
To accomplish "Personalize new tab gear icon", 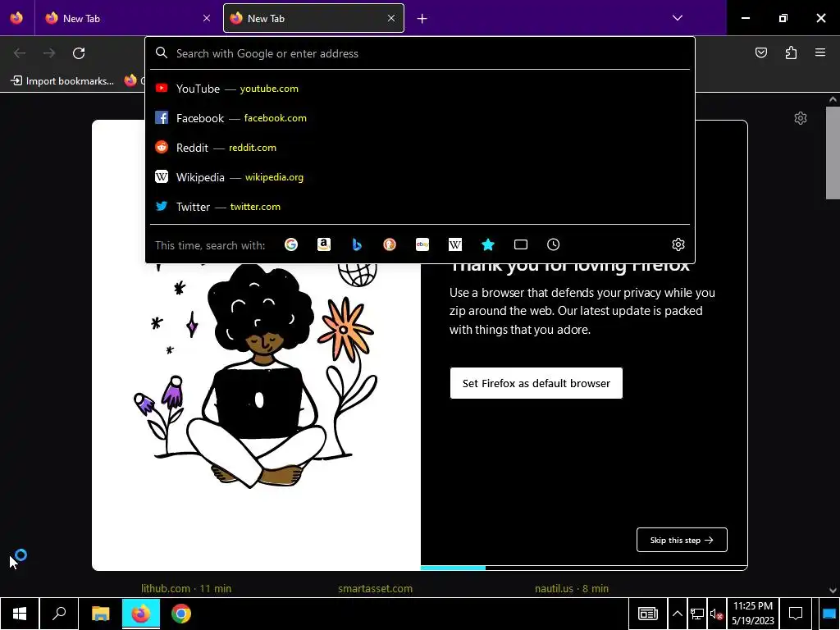I will [801, 118].
